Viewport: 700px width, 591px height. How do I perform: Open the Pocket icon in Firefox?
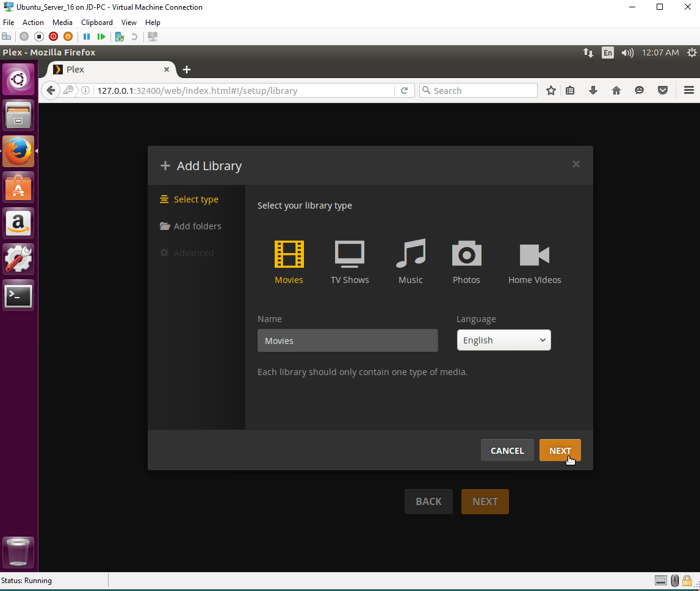(663, 90)
